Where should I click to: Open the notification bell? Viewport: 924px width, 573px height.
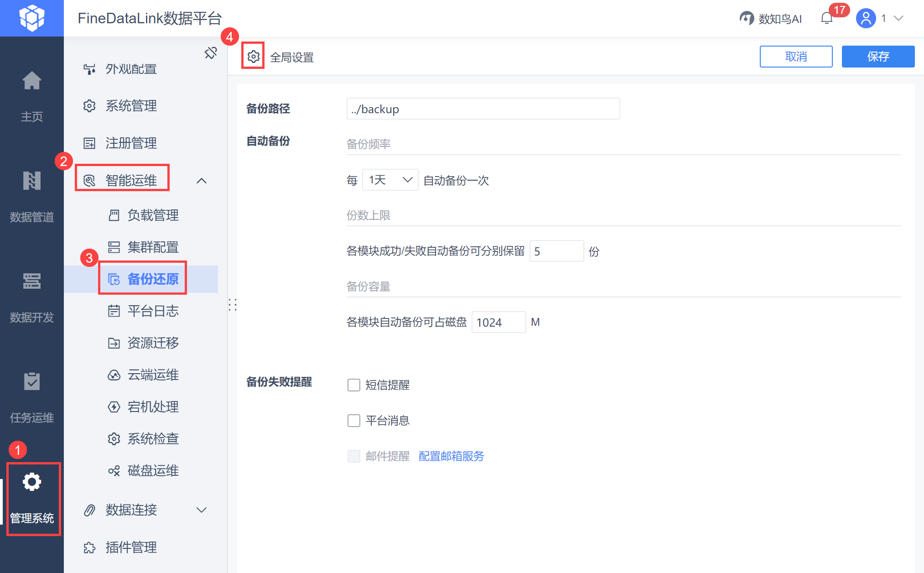pos(826,18)
